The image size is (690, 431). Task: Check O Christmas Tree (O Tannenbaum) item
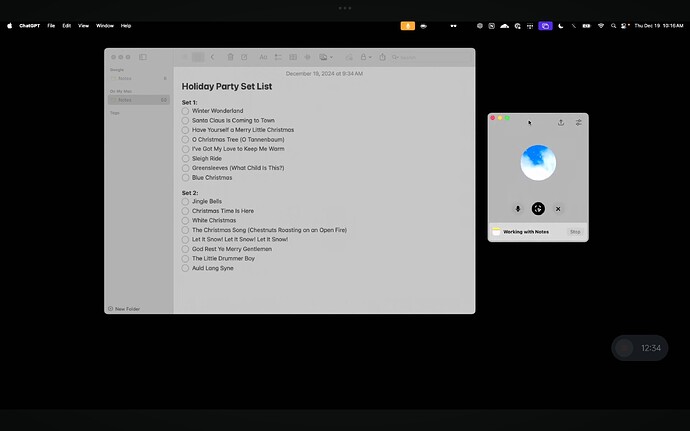coord(185,140)
